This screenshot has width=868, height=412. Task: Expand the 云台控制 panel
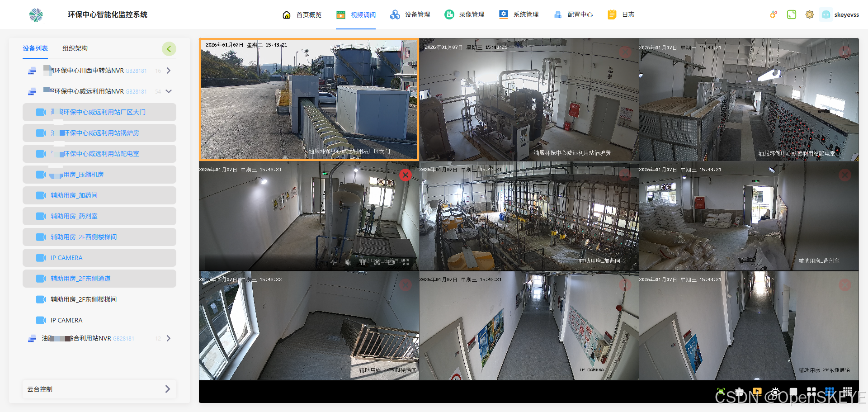coord(168,389)
